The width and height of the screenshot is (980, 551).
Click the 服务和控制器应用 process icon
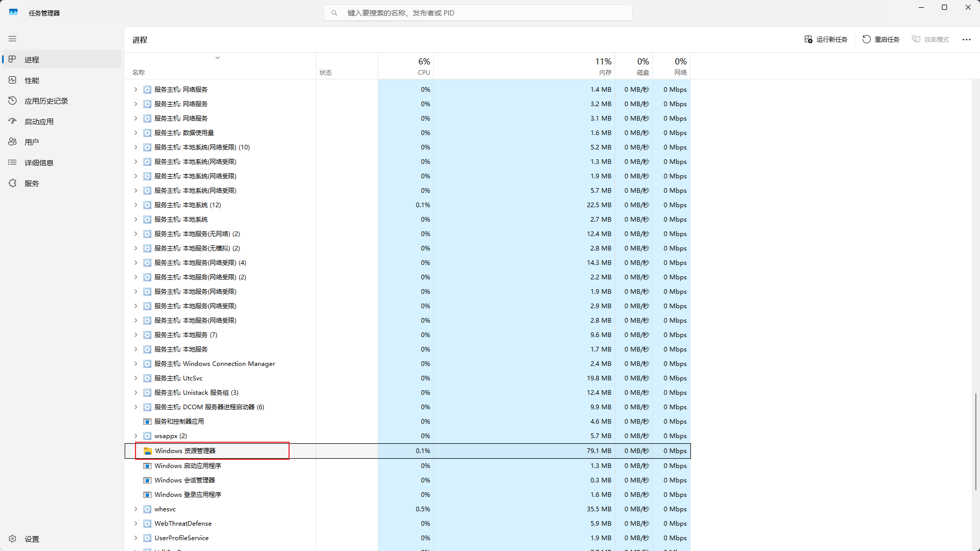(x=147, y=422)
